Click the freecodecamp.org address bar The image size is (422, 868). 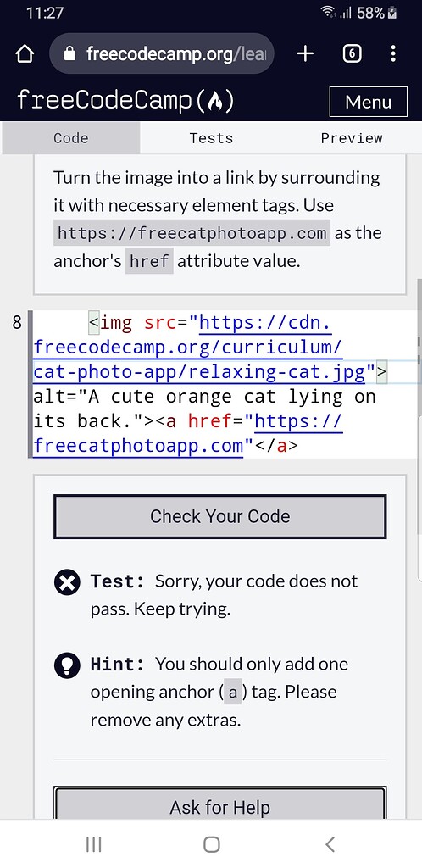point(162,53)
